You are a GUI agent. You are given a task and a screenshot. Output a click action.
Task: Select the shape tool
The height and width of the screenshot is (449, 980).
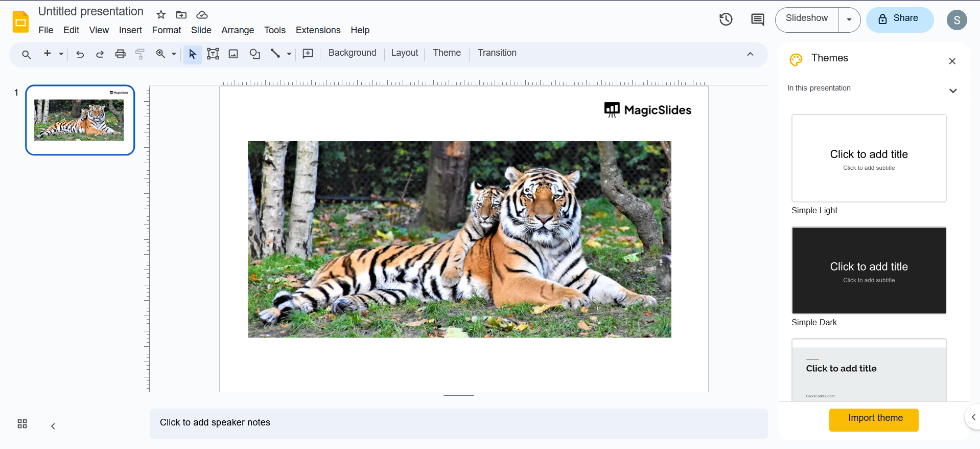pyautogui.click(x=254, y=54)
